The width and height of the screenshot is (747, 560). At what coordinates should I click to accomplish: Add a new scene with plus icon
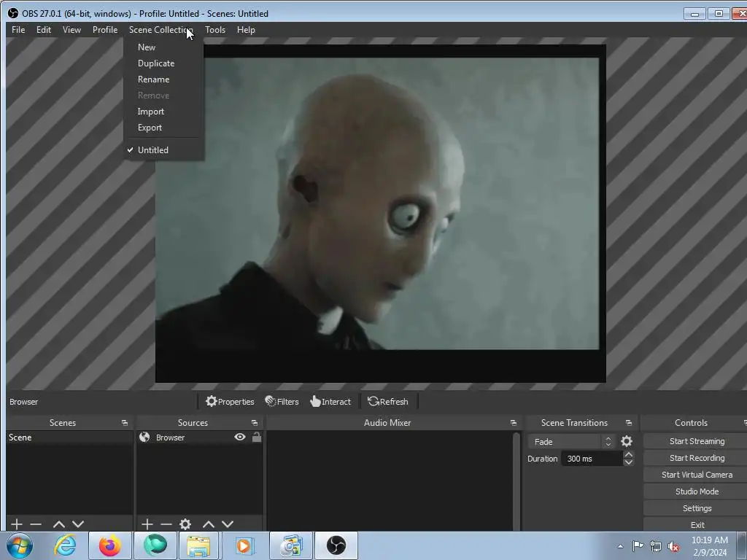coord(17,524)
